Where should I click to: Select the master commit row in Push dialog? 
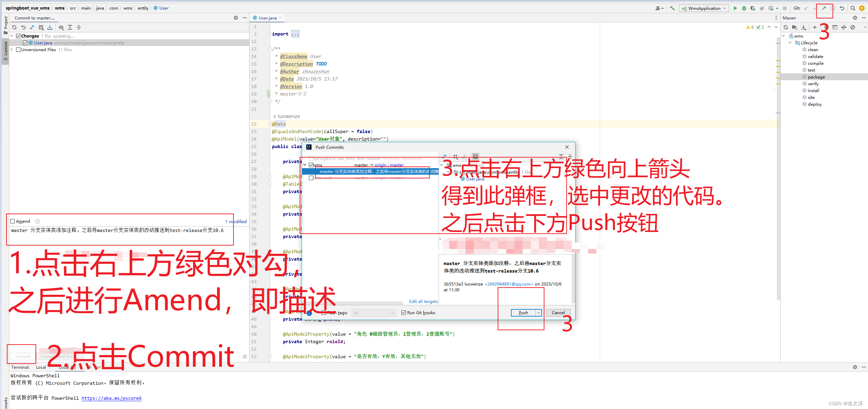coord(370,172)
